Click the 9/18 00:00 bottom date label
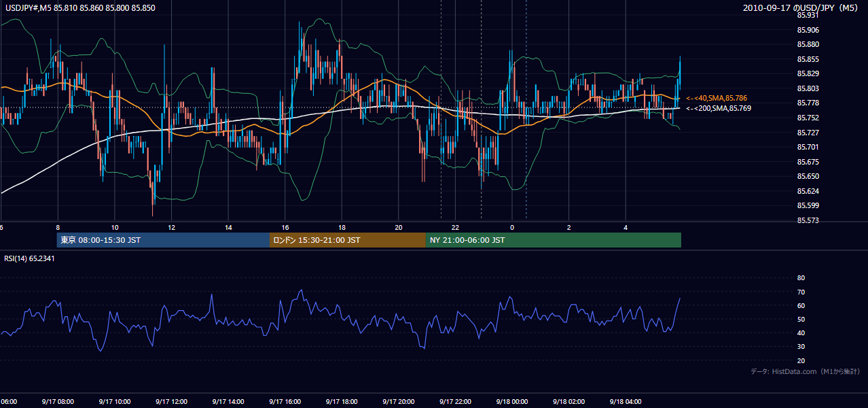Viewport: 868px width, 408px height. click(x=511, y=401)
